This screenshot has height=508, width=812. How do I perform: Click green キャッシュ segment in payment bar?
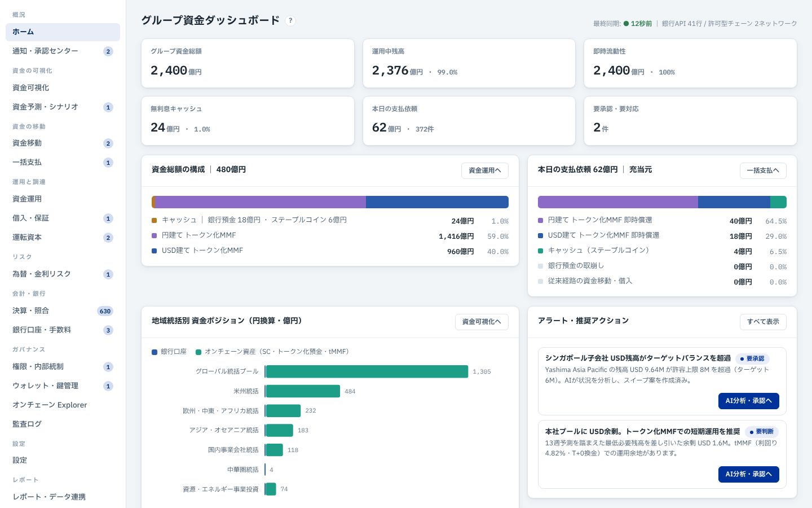point(778,202)
